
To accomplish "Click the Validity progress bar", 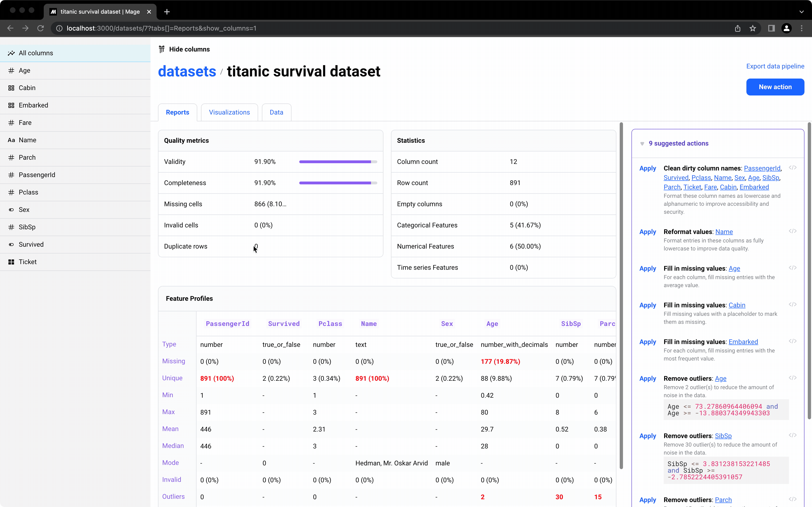I will coord(338,162).
